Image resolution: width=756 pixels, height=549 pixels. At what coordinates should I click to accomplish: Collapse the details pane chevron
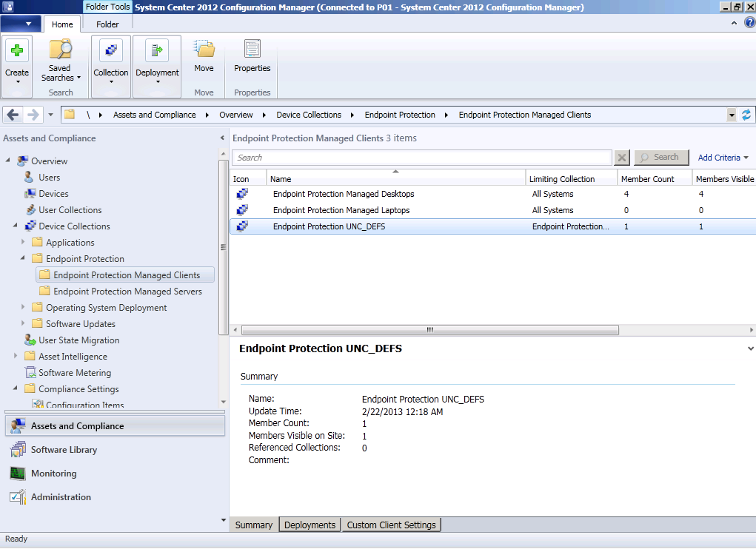click(x=751, y=348)
